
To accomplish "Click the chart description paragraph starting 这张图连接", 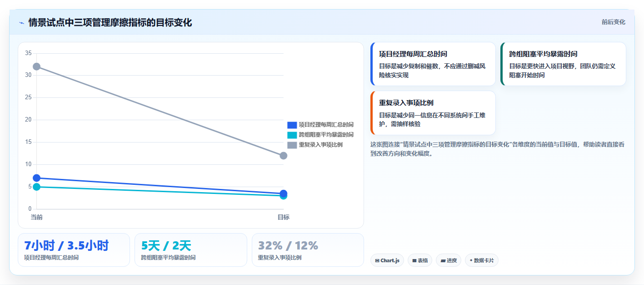I will tap(498, 149).
